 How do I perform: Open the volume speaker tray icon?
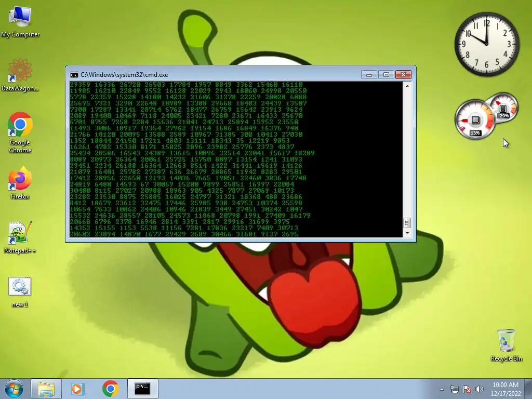pyautogui.click(x=480, y=389)
